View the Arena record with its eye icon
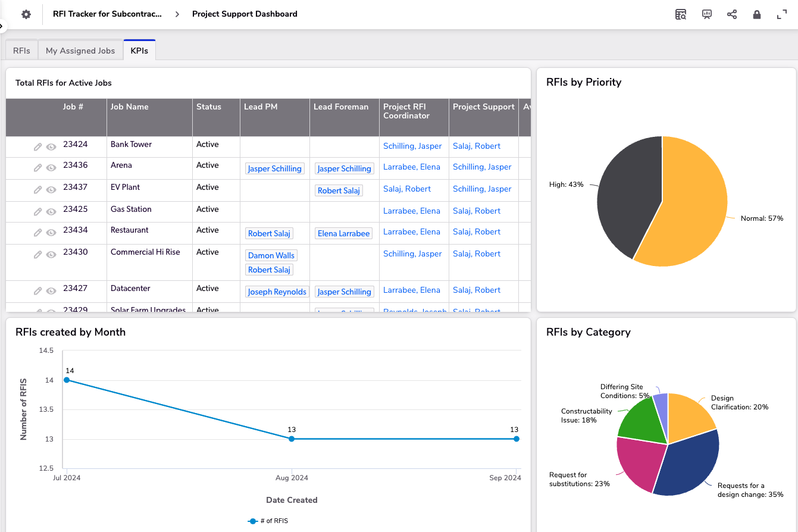Screen dimensions: 798x532 pyautogui.click(x=51, y=168)
